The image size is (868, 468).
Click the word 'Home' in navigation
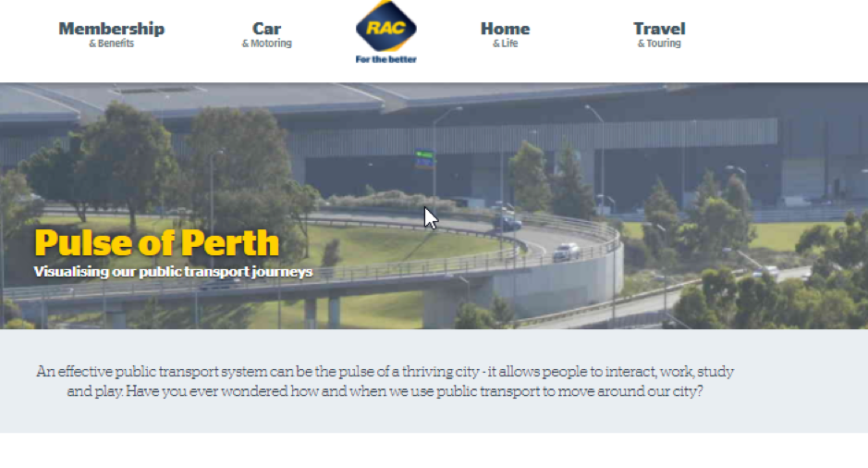tap(505, 29)
